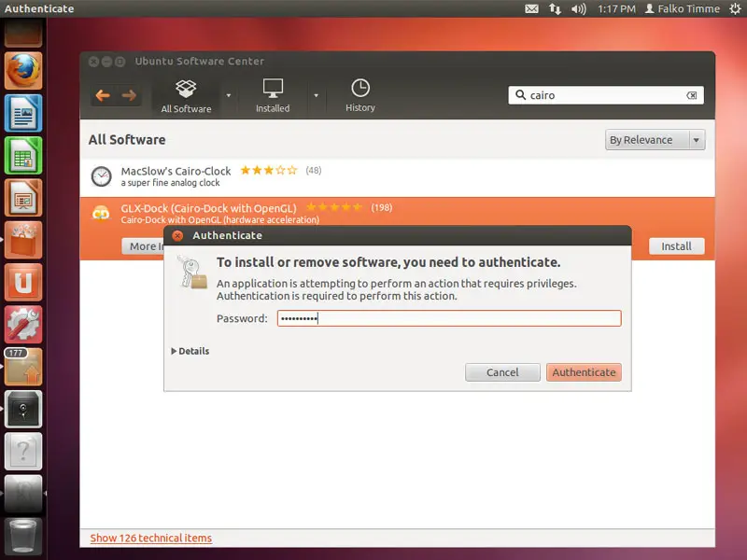
Task: Go back in Ubuntu Software Center
Action: (x=103, y=95)
